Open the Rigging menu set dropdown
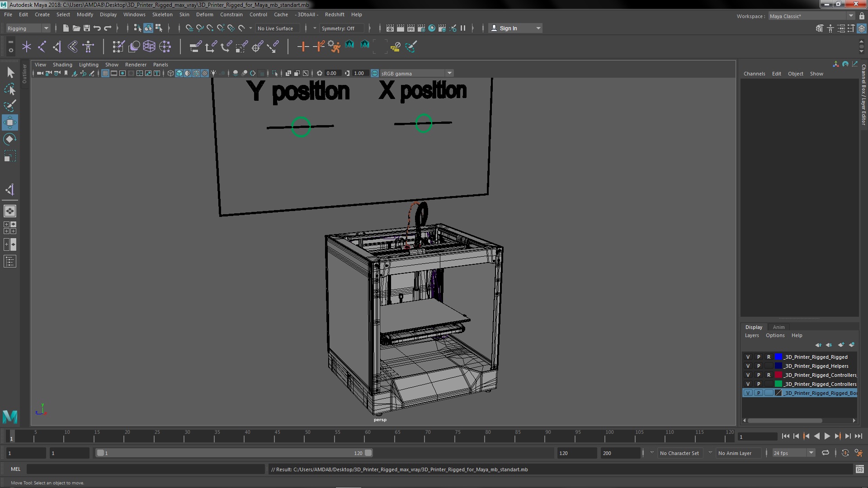This screenshot has width=868, height=488. pos(28,28)
